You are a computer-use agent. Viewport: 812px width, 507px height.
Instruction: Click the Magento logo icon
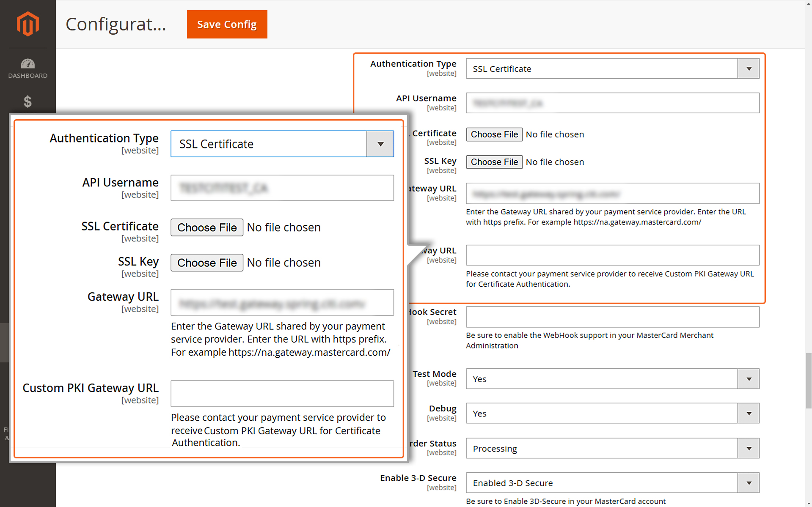point(28,24)
